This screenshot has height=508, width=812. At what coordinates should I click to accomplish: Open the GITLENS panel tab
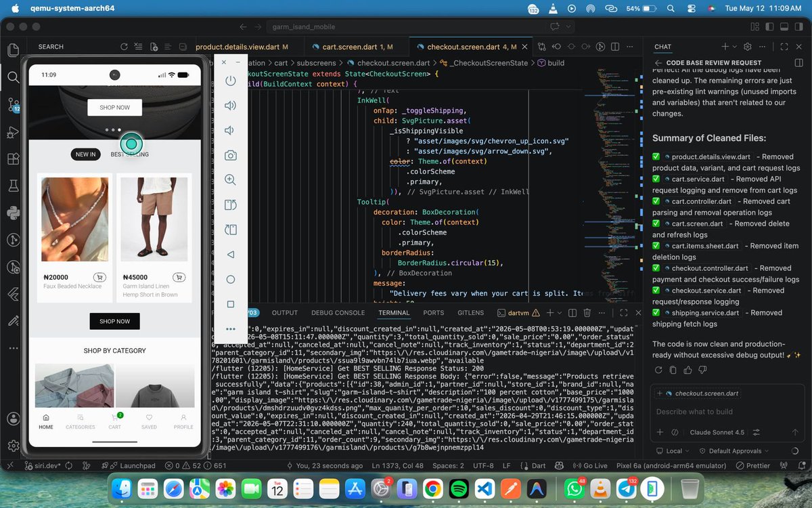pos(470,313)
